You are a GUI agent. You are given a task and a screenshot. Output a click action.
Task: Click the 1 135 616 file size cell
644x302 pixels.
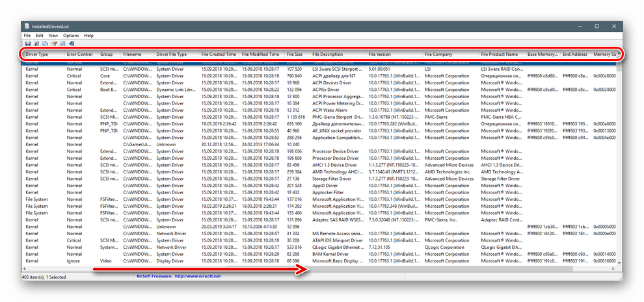point(296,117)
